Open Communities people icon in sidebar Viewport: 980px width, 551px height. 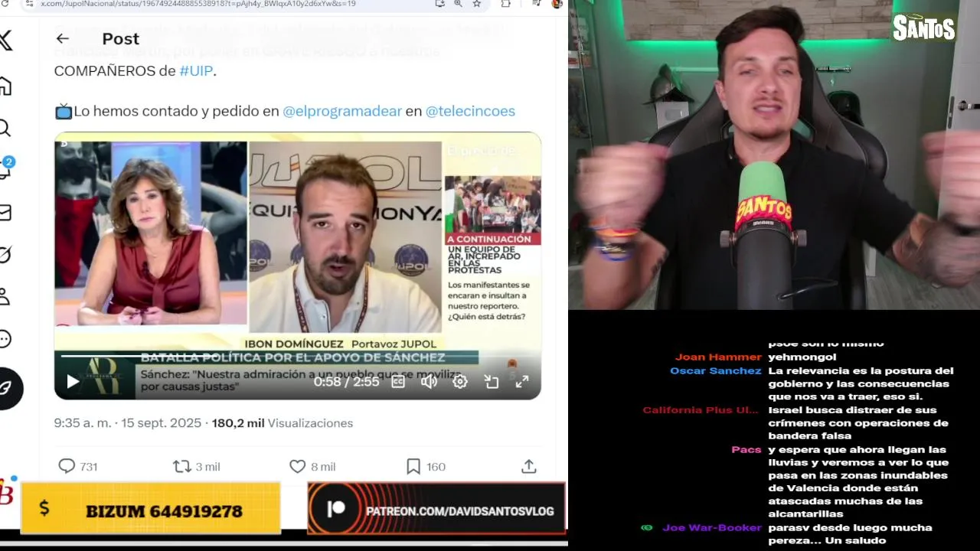[5, 296]
